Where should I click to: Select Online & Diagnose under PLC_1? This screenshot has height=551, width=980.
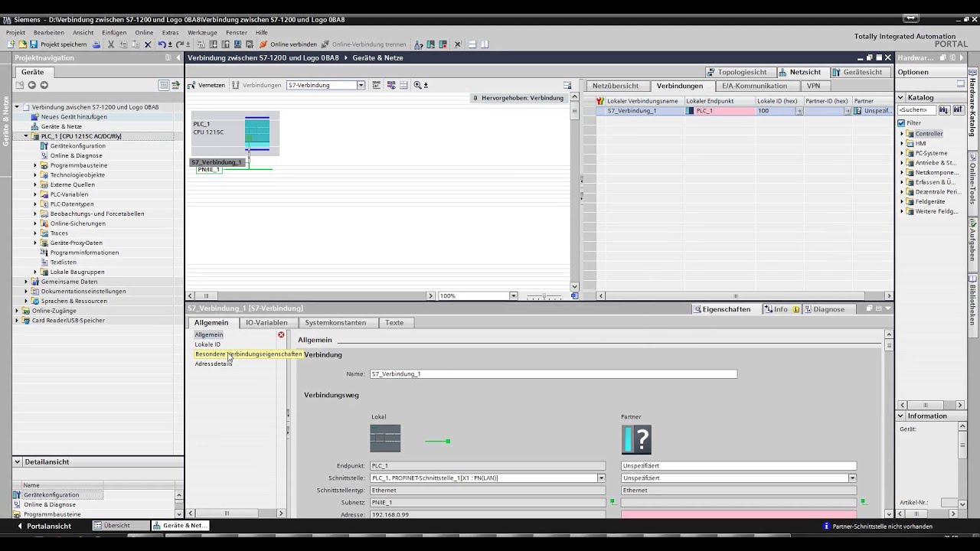coord(76,155)
